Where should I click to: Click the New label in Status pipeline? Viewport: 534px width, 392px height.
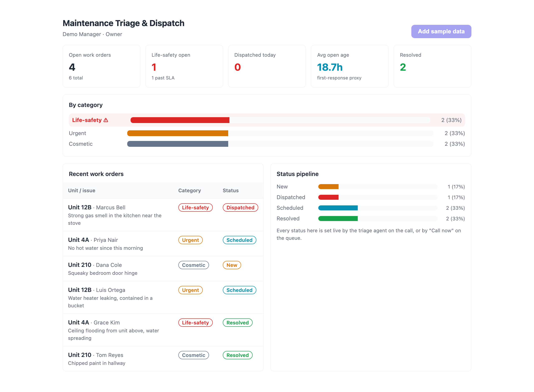282,186
